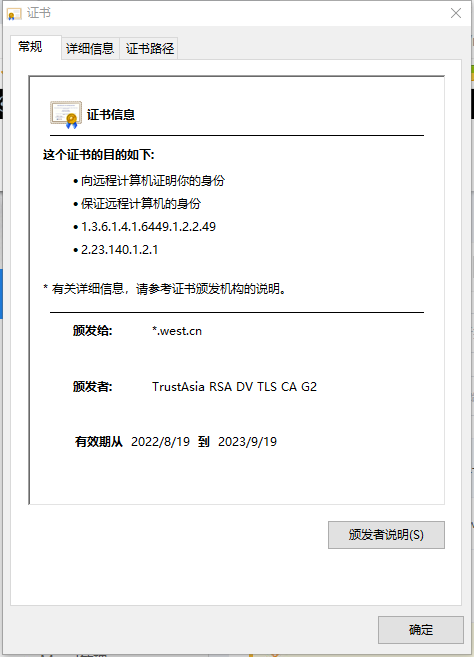
Task: Click the policy OID 2.23.140.1.2.1
Action: [119, 250]
